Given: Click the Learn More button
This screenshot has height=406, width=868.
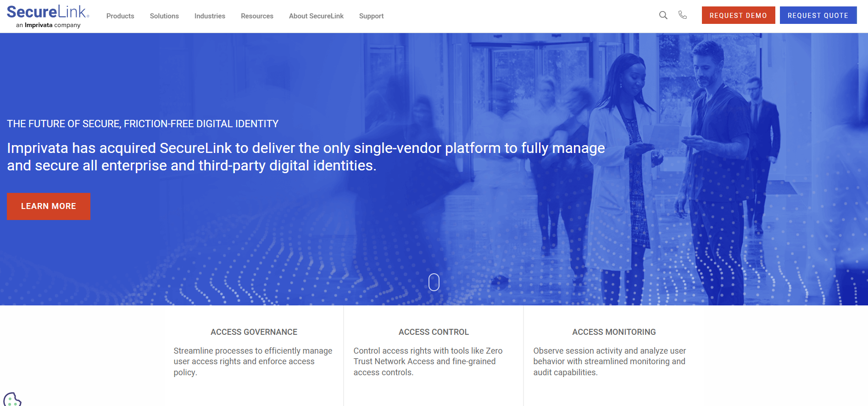Looking at the screenshot, I should [x=49, y=206].
